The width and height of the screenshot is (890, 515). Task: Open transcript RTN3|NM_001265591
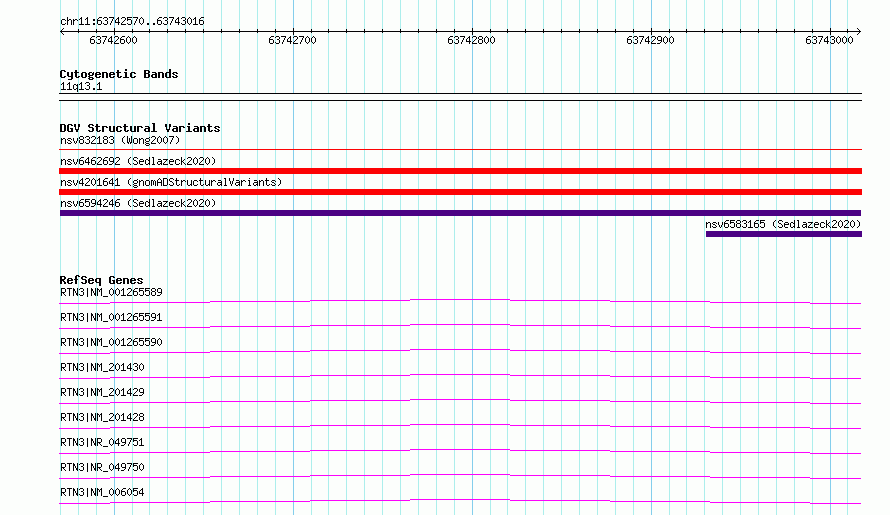[x=111, y=317]
